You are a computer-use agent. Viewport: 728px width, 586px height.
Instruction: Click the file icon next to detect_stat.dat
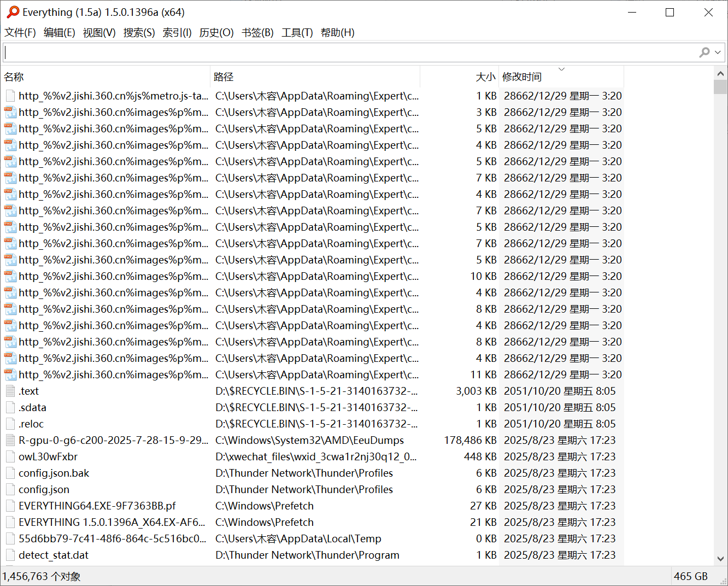pyautogui.click(x=10, y=555)
